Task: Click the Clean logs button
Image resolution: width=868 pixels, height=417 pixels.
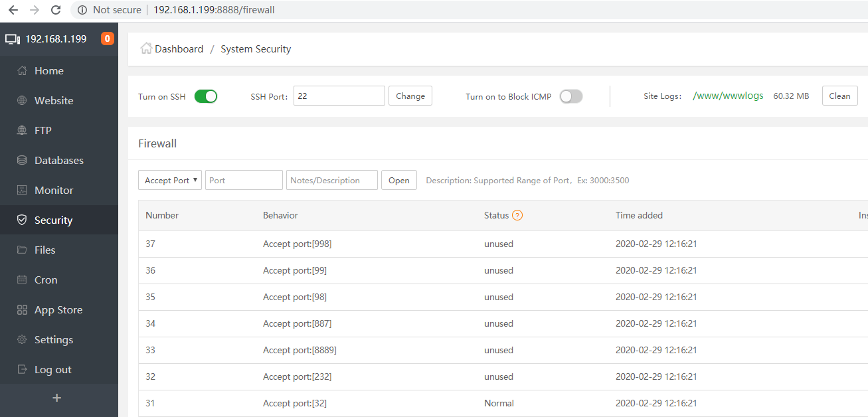Action: (x=839, y=96)
